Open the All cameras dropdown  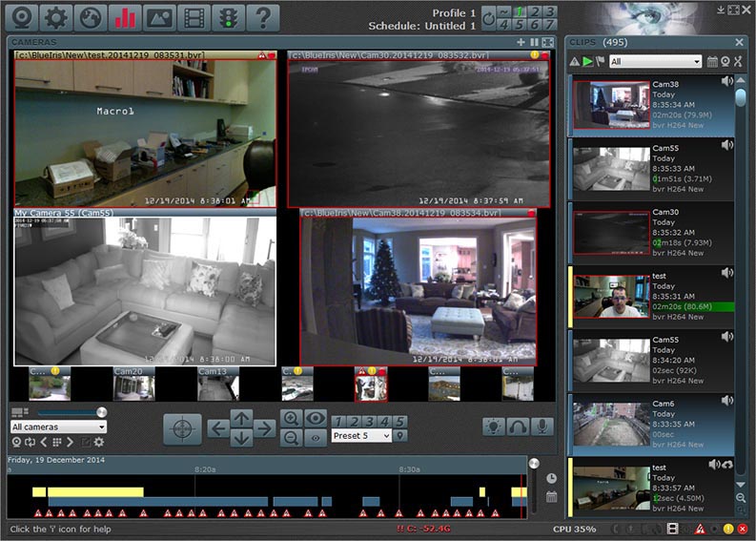point(58,427)
